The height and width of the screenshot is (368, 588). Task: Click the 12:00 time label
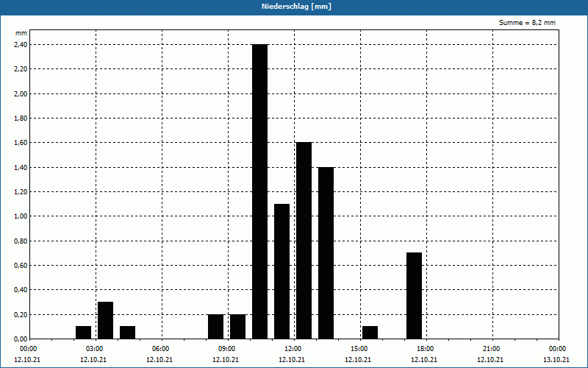(x=293, y=349)
